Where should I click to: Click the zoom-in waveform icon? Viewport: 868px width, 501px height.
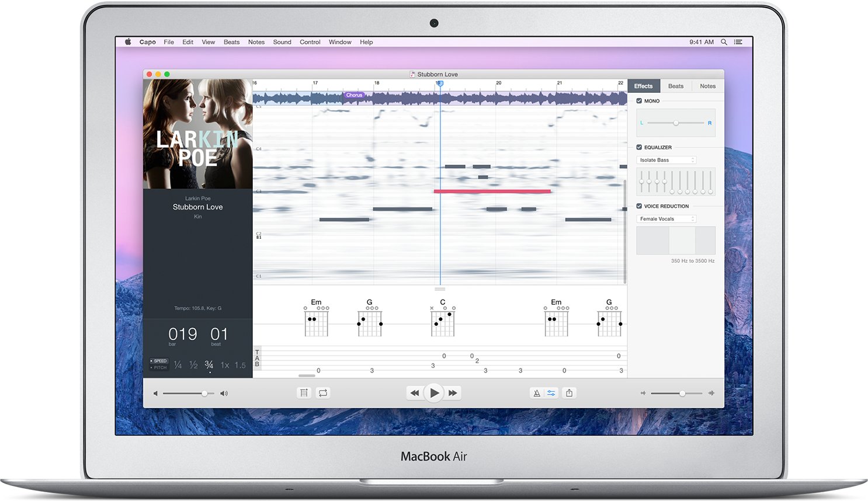(x=711, y=393)
